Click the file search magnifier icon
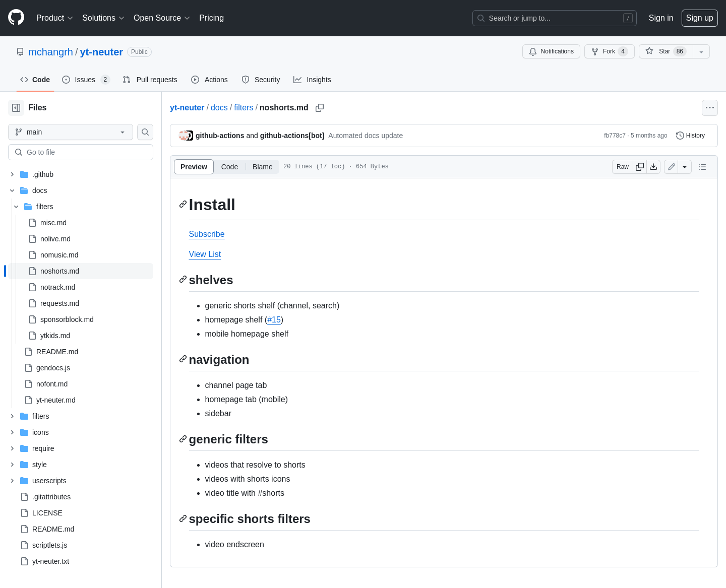726x588 pixels. click(x=145, y=132)
